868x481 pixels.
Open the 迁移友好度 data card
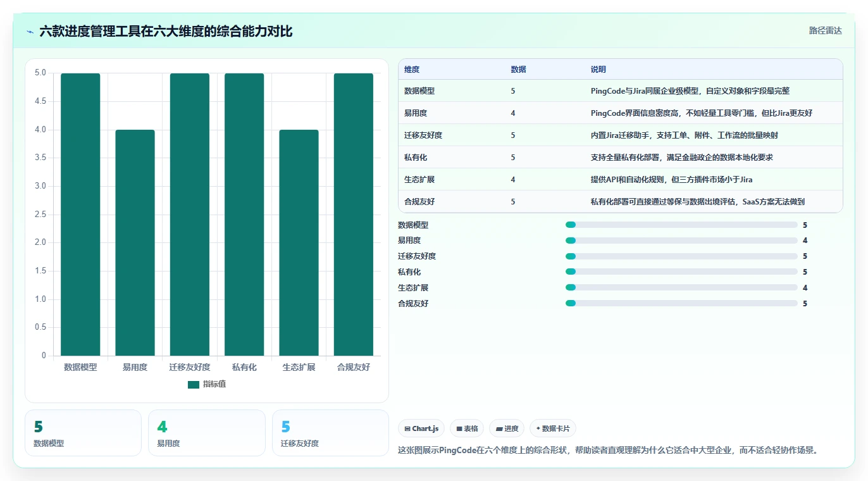tap(330, 433)
